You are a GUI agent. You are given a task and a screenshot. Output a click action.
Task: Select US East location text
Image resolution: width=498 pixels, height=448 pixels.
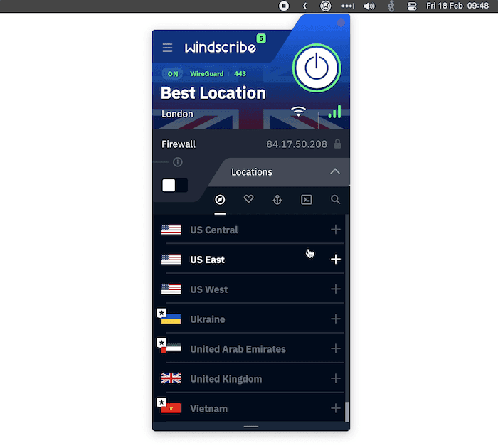208,260
